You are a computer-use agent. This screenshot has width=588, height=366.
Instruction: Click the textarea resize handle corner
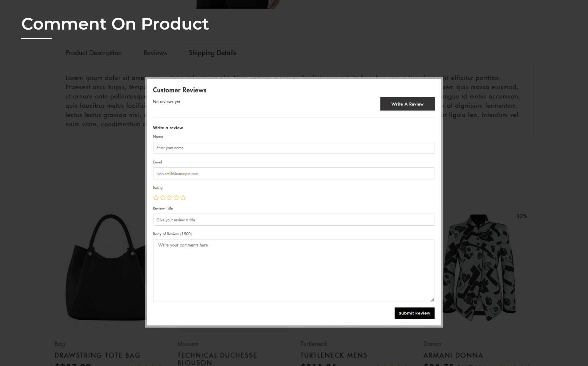tap(432, 300)
